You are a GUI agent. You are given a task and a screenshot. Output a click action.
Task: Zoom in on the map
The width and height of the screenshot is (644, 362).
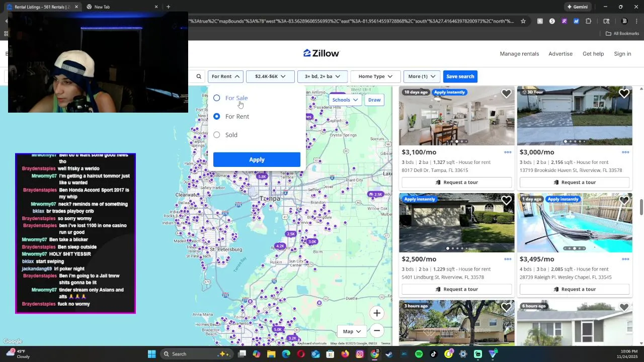click(x=377, y=313)
